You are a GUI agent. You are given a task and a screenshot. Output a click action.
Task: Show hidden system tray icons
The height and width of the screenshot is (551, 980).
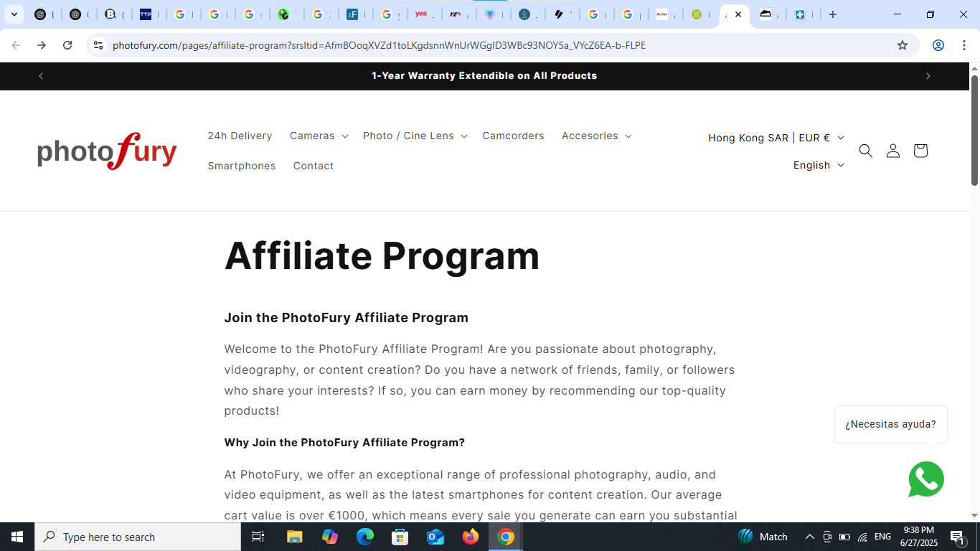click(x=809, y=537)
